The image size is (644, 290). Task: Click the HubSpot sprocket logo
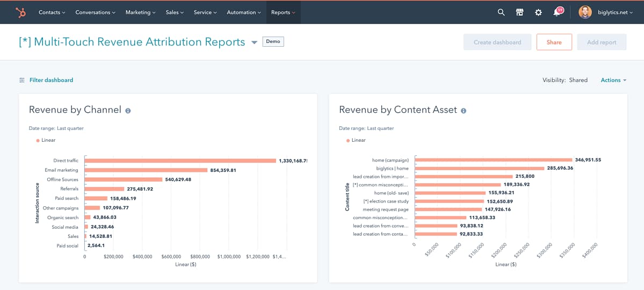[x=21, y=12]
